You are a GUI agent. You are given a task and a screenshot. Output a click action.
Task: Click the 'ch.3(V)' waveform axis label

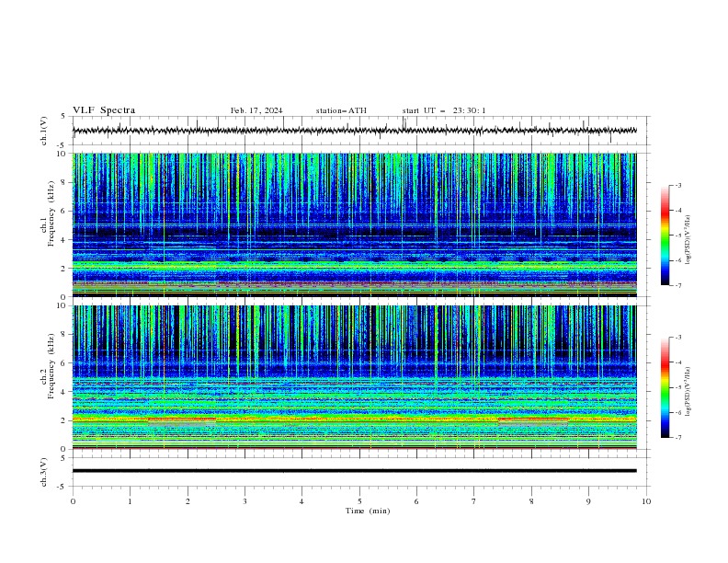44,472
